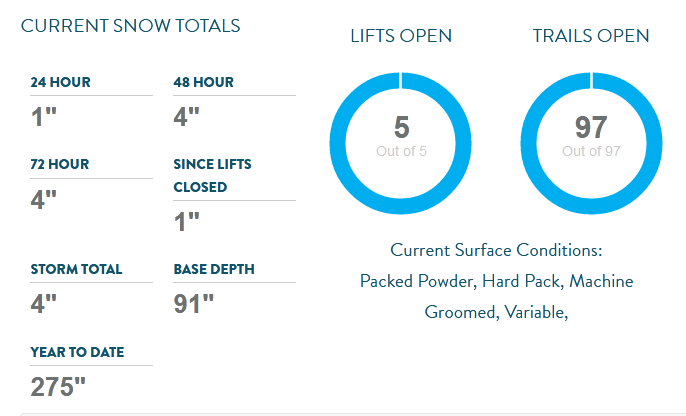Viewport: 686px width, 416px height.
Task: Click the Out of 5 lifts caption
Action: click(x=401, y=151)
